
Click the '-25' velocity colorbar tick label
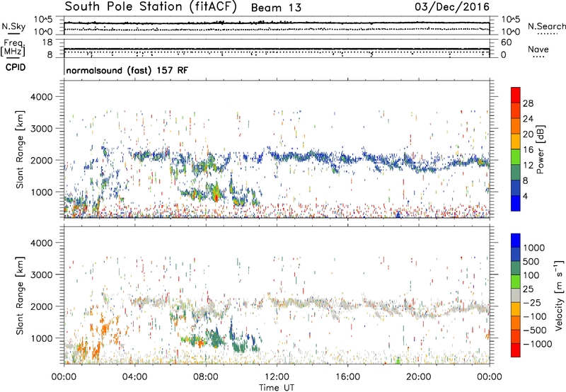[x=532, y=302]
